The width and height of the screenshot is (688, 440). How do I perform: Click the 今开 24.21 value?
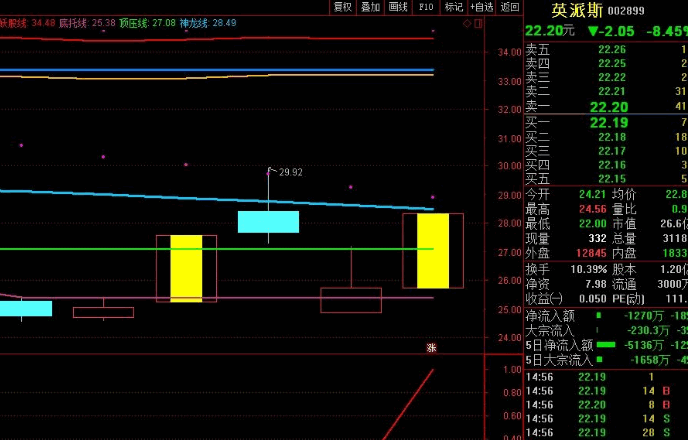[x=592, y=194]
